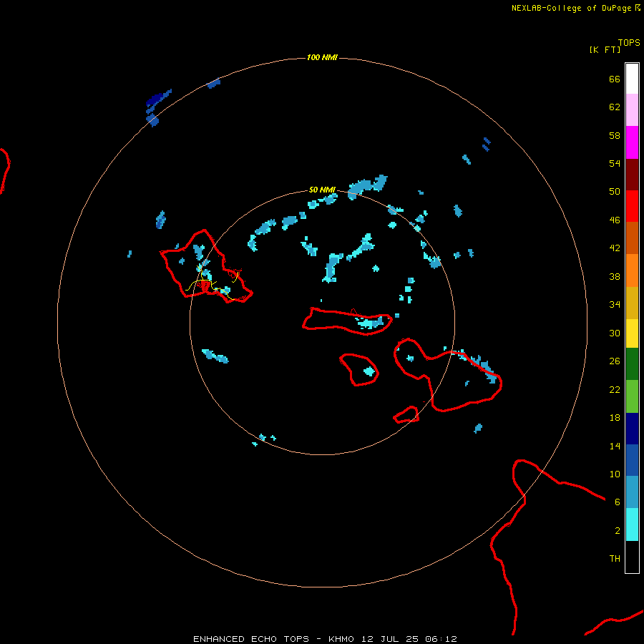Screen dimensions: 644x644
Task: Click the small red Kahoolawe island outline
Action: coord(406,415)
